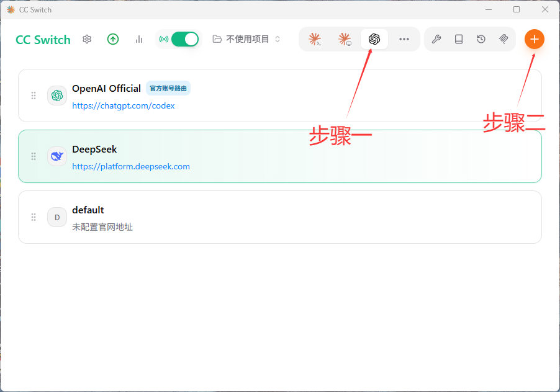Select the default provider name
Image resolution: width=560 pixels, height=392 pixels.
click(x=88, y=210)
